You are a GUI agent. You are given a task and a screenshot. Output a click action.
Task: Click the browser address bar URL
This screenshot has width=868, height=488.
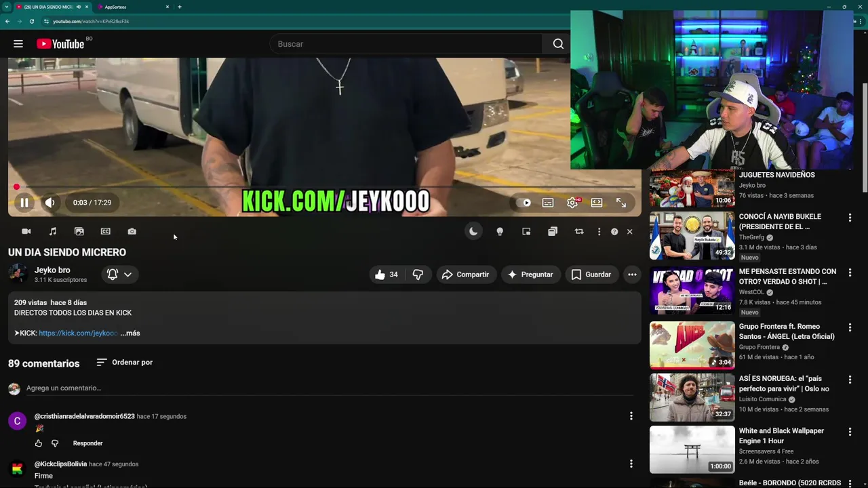[x=91, y=21]
